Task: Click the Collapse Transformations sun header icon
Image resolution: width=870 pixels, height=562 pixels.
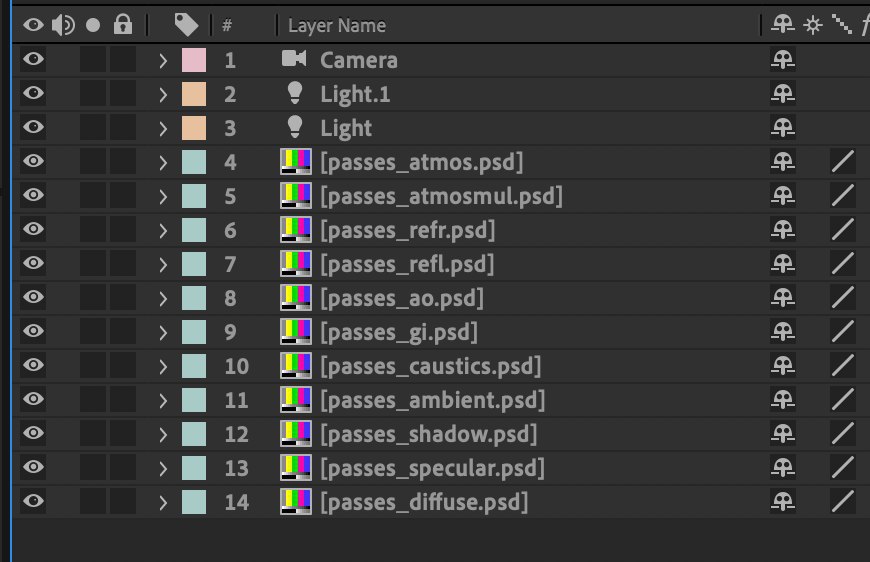Action: pos(813,25)
